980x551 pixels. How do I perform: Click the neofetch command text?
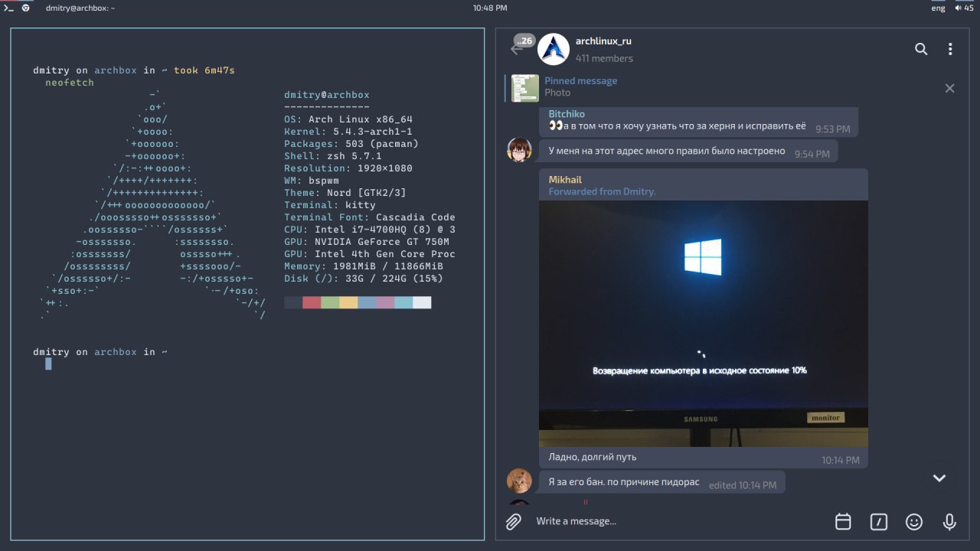[70, 83]
